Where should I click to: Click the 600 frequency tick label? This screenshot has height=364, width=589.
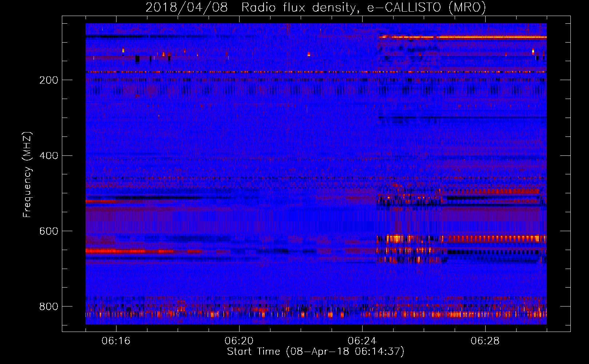[x=49, y=232]
